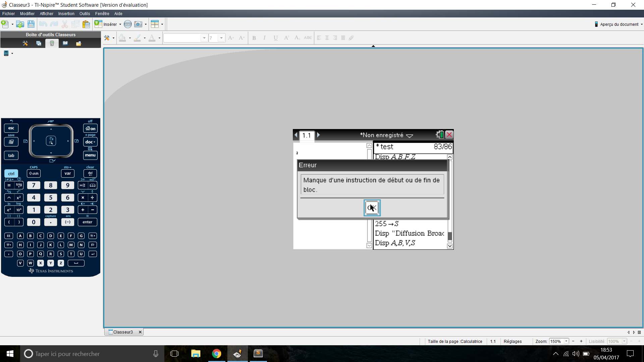Select the TI-SmartView calculator tab
This screenshot has width=644, height=362.
coord(52,43)
